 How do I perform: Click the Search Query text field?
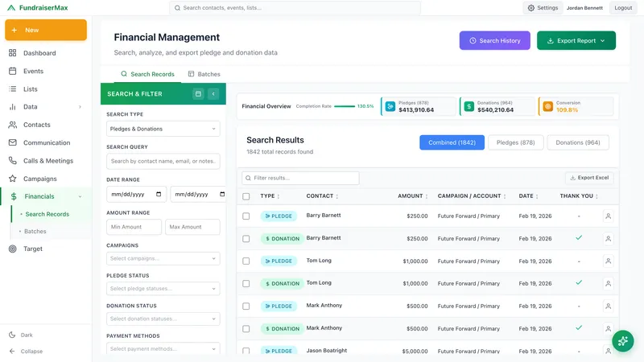[163, 162]
